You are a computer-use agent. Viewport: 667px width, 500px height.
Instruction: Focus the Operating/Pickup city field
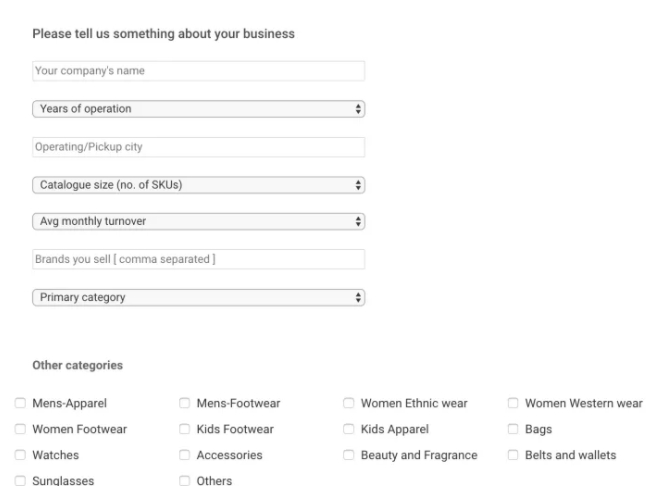pyautogui.click(x=198, y=147)
